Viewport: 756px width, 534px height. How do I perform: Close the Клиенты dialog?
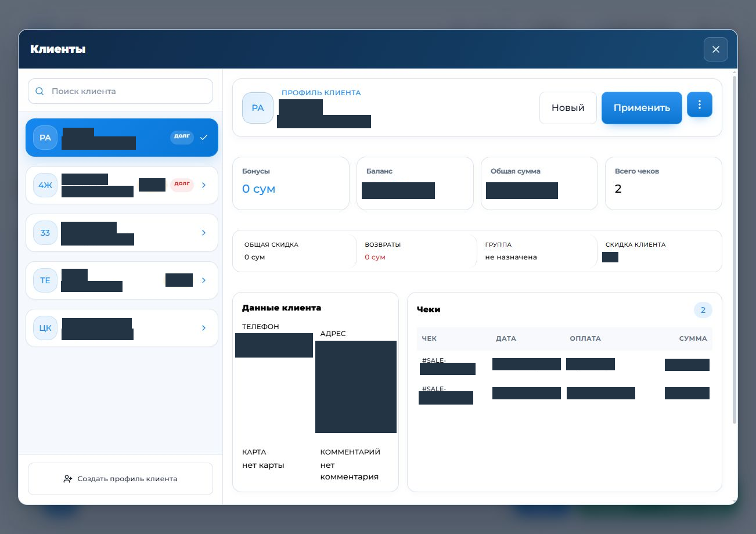point(716,49)
